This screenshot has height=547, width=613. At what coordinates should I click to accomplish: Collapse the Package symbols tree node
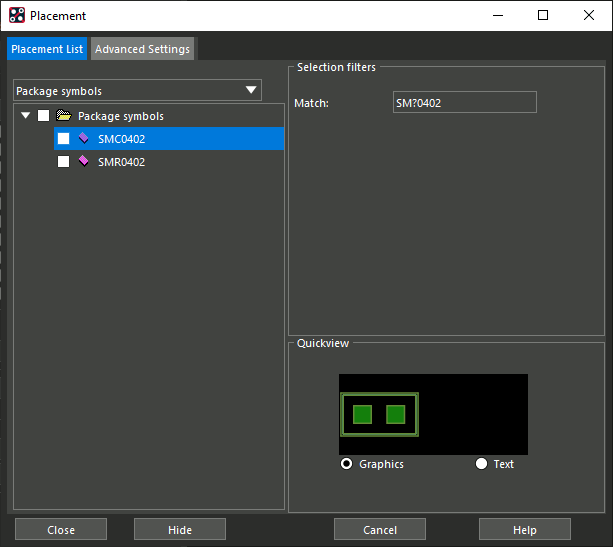(26, 116)
